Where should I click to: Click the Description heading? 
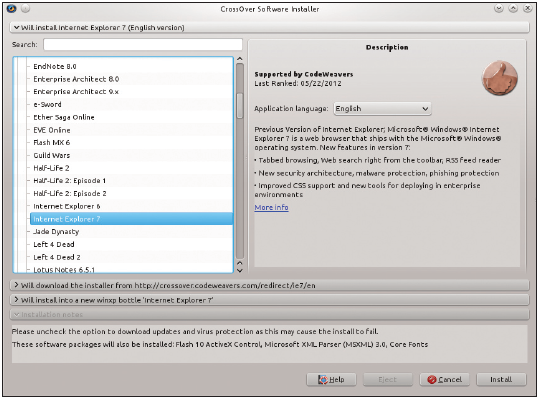click(x=387, y=47)
